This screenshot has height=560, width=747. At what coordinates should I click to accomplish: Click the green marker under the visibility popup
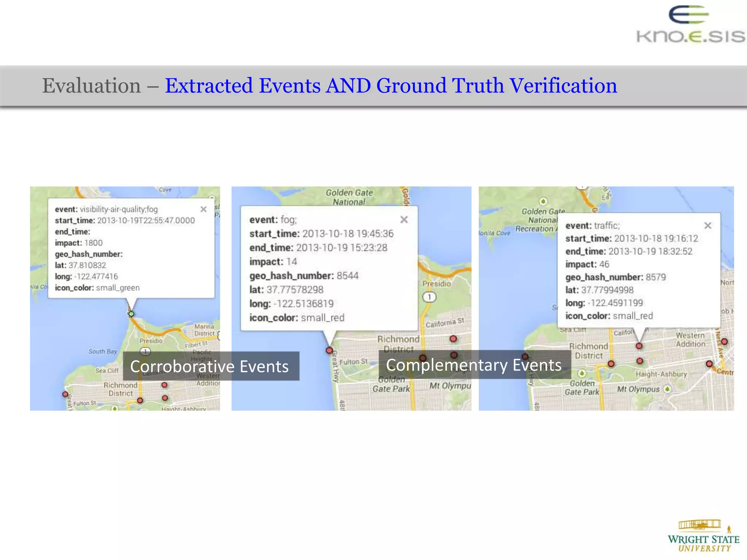tap(131, 314)
